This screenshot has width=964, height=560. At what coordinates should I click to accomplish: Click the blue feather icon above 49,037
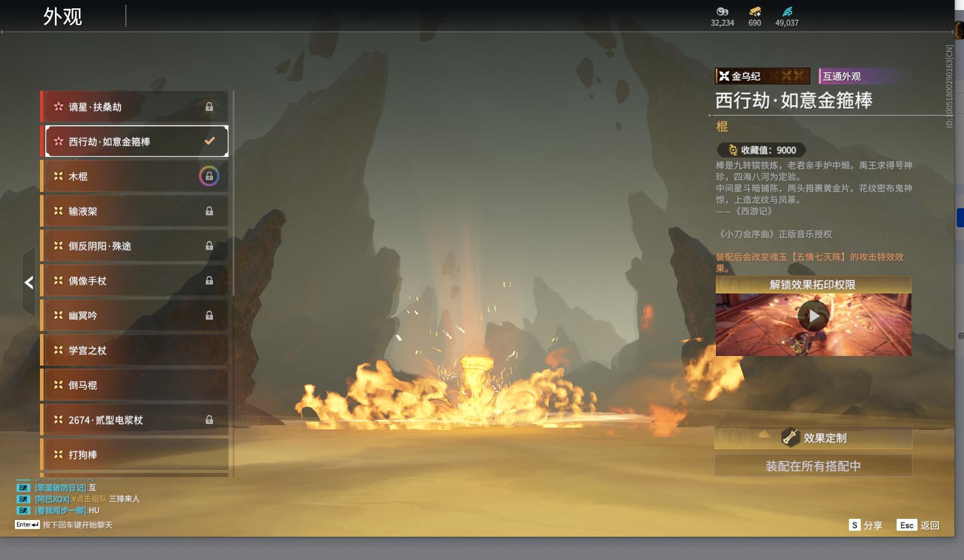pos(787,11)
